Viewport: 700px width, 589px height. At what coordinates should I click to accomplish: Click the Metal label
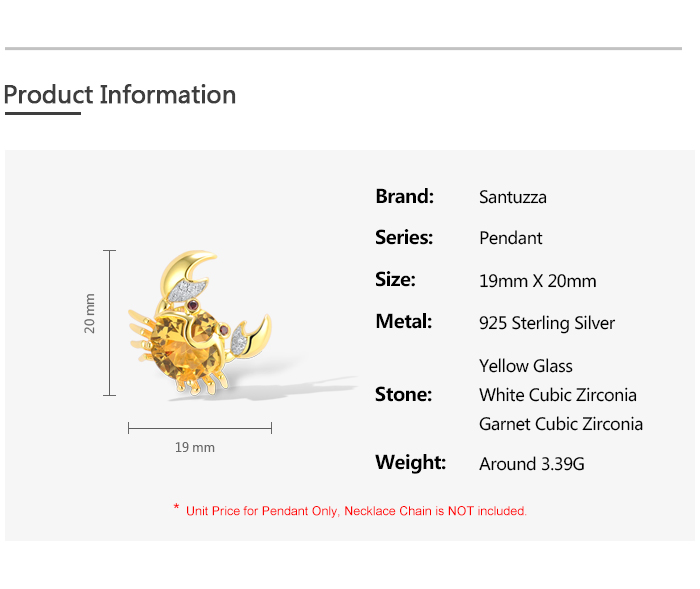pyautogui.click(x=403, y=322)
